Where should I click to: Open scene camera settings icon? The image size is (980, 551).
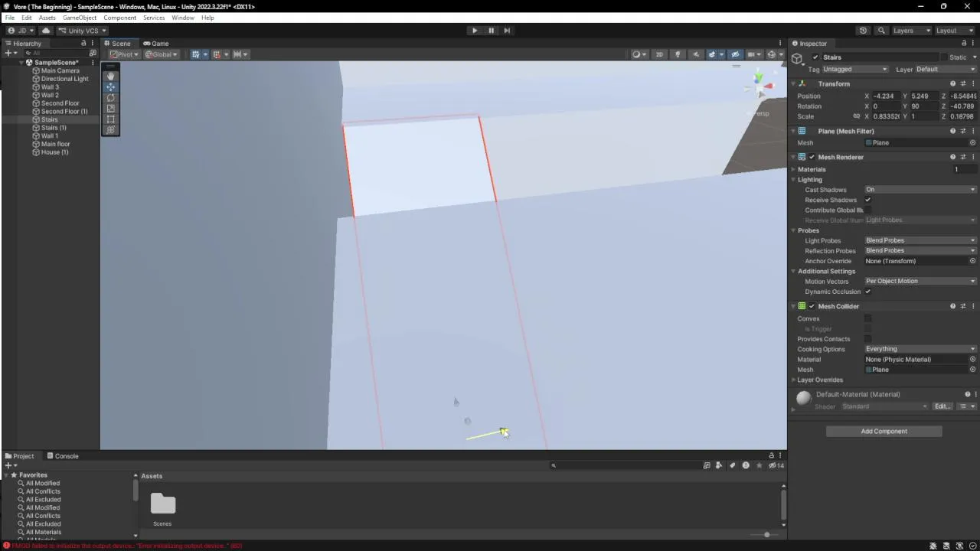[x=753, y=54]
